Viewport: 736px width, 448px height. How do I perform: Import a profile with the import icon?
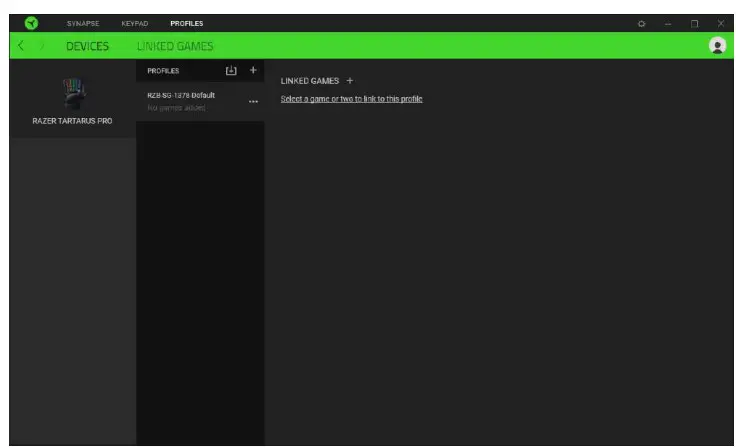(x=231, y=70)
